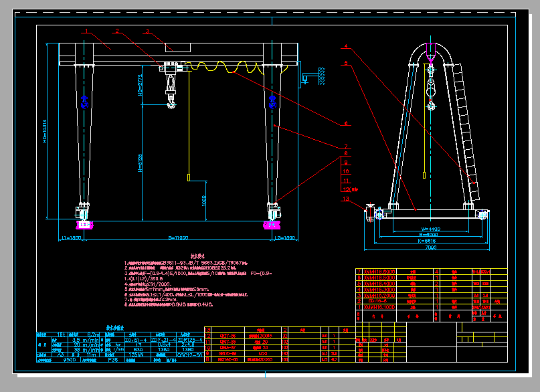540x392 pixels.
Task: Click the right magenta wheel base block
Action: (272, 226)
